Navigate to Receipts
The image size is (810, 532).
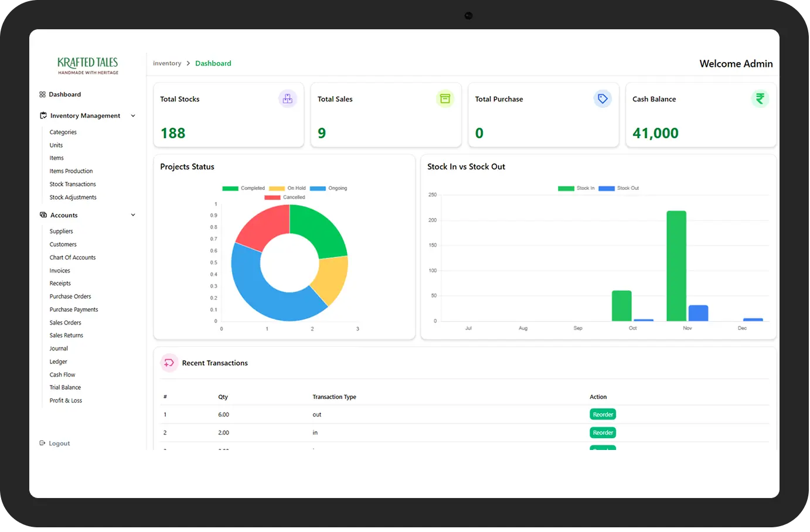coord(60,284)
